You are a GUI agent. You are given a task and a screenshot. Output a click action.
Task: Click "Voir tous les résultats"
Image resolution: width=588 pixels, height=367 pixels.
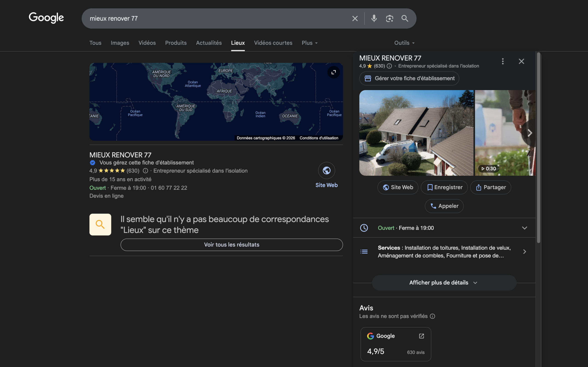click(232, 245)
